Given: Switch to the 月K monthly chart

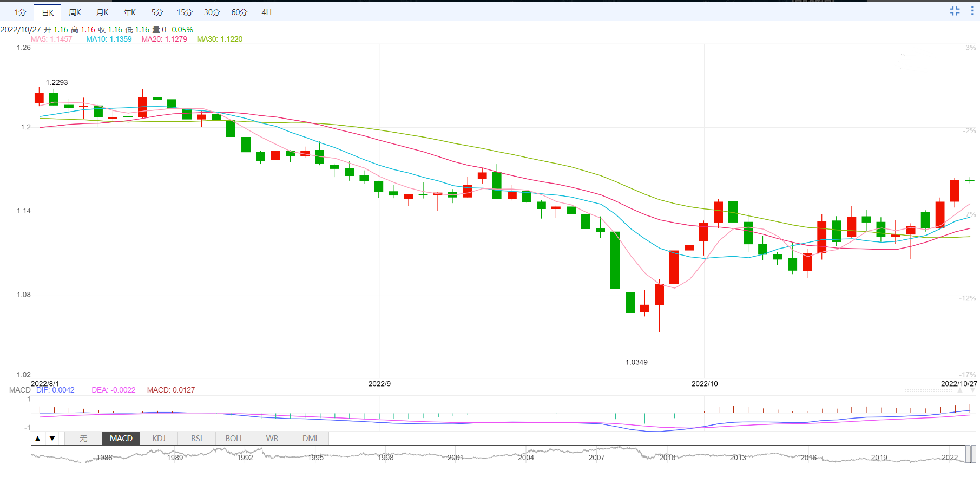Looking at the screenshot, I should click(102, 12).
